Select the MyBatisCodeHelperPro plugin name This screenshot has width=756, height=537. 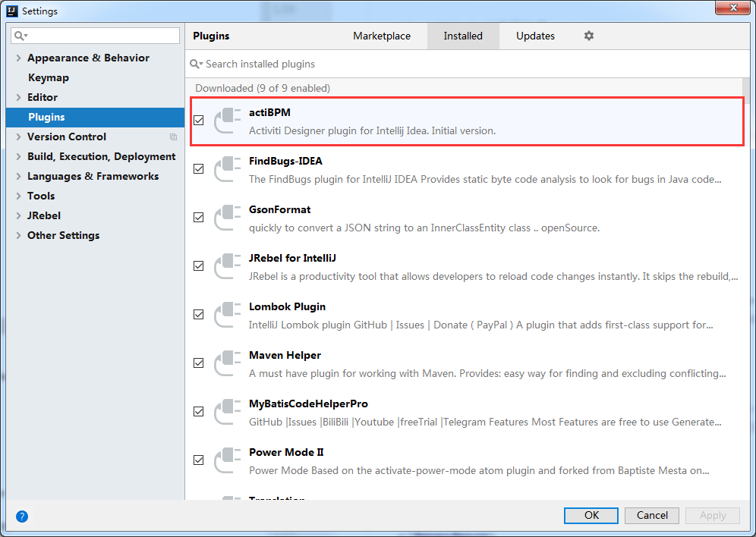[x=308, y=404]
